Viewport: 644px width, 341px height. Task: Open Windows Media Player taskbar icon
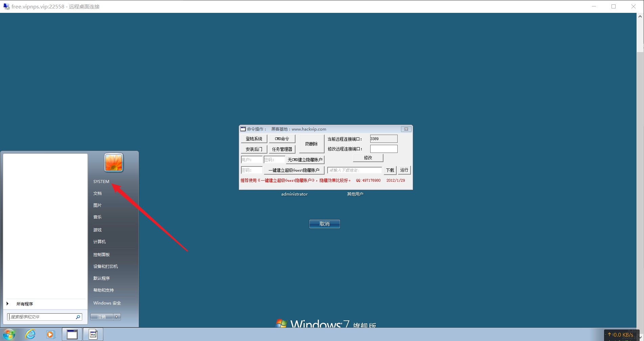[50, 335]
